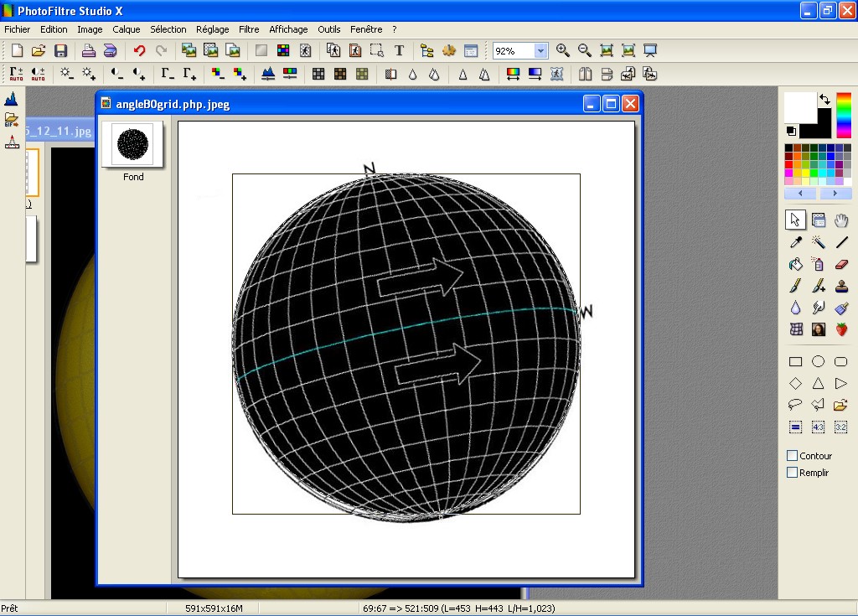Select the Pipette eyedropper tool
This screenshot has width=858, height=616.
796,242
